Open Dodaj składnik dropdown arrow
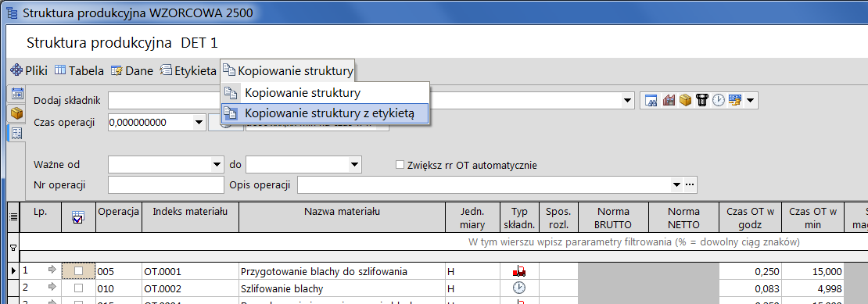 click(x=627, y=101)
